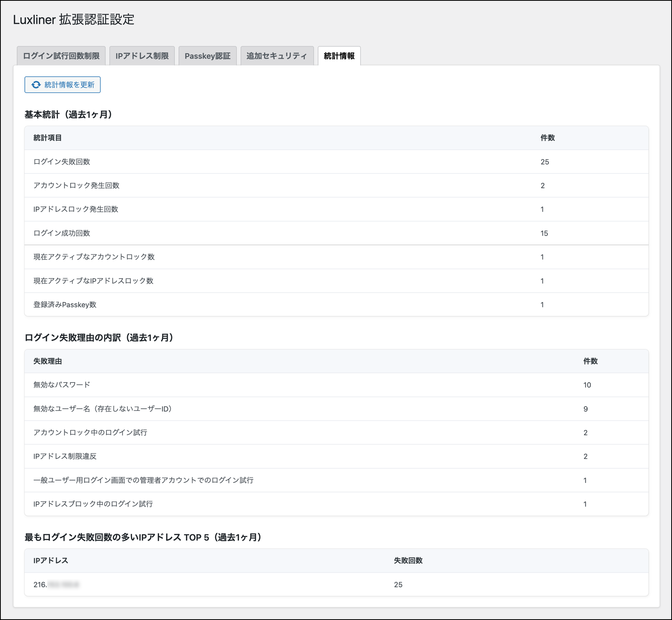Click the refresh icon in 統計情報を更新 button
This screenshot has height=620, width=672.
(x=36, y=85)
